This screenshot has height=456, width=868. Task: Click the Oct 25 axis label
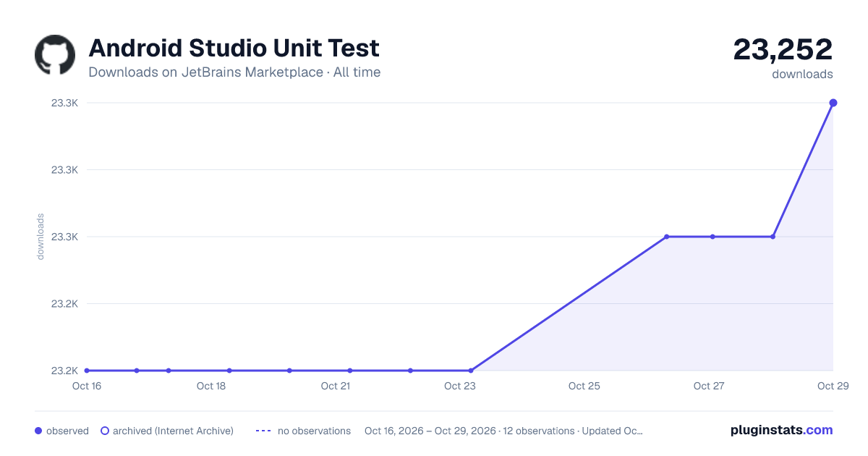tap(584, 387)
